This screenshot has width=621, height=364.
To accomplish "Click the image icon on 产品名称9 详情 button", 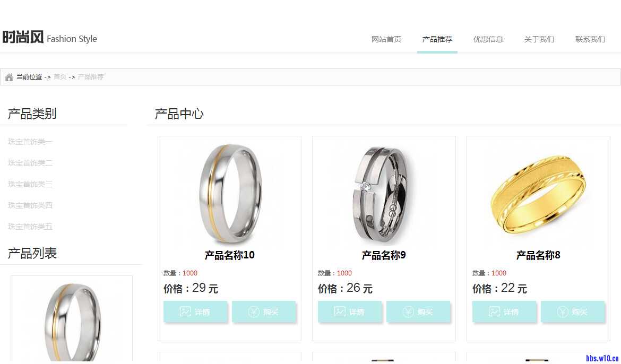I will (x=340, y=311).
